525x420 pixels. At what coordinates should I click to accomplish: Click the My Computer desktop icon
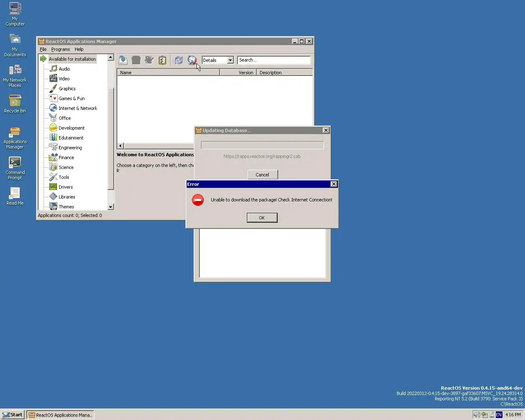tap(15, 14)
